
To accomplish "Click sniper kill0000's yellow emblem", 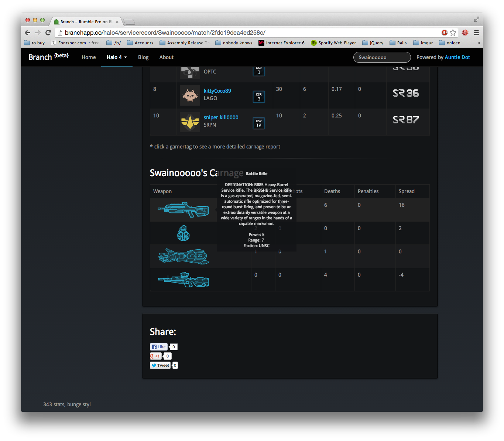I will (x=190, y=122).
